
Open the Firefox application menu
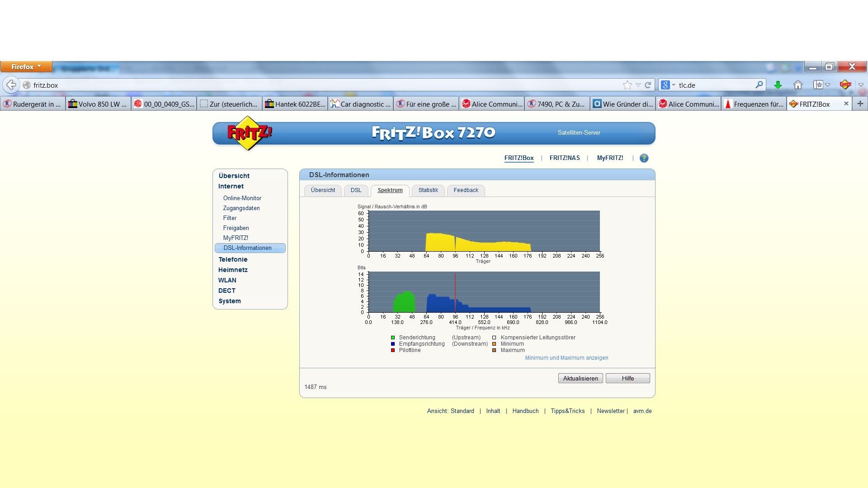click(x=26, y=66)
